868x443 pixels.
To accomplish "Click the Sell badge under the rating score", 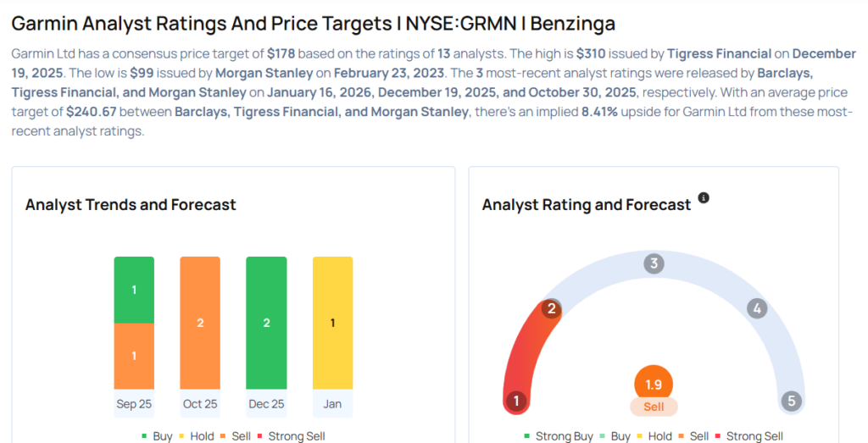I will click(x=654, y=407).
